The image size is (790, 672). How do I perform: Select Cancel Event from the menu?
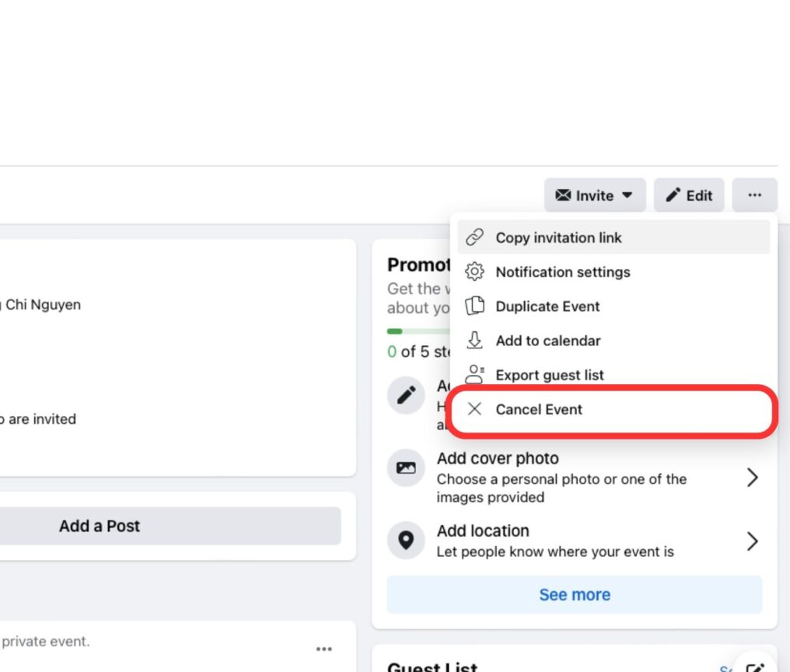[540, 409]
